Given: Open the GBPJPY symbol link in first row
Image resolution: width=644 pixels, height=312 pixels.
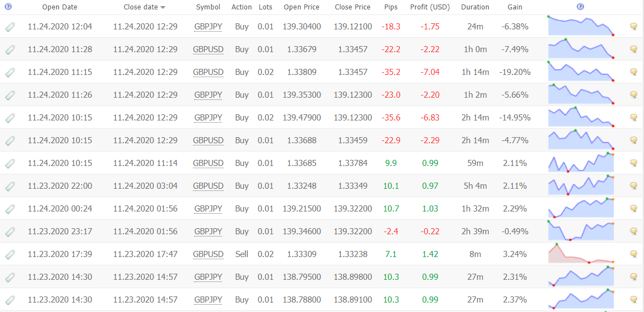Looking at the screenshot, I should [x=208, y=27].
